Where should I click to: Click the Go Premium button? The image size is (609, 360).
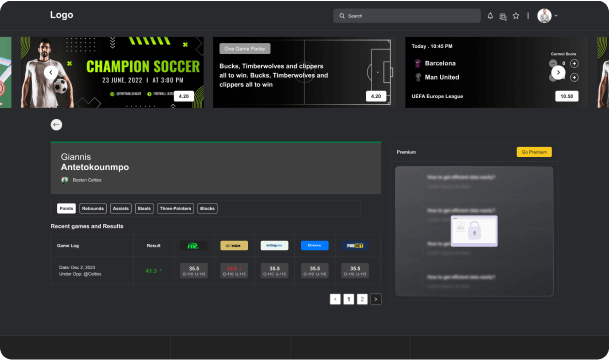(x=534, y=152)
